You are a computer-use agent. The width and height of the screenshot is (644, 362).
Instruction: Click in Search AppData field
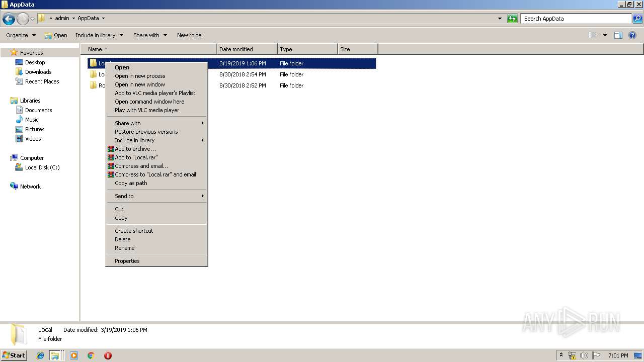click(x=576, y=19)
